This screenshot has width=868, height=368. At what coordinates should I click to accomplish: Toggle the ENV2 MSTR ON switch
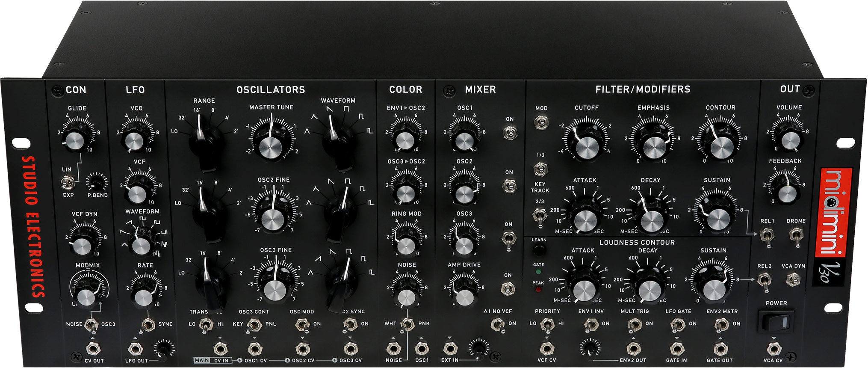point(722,325)
